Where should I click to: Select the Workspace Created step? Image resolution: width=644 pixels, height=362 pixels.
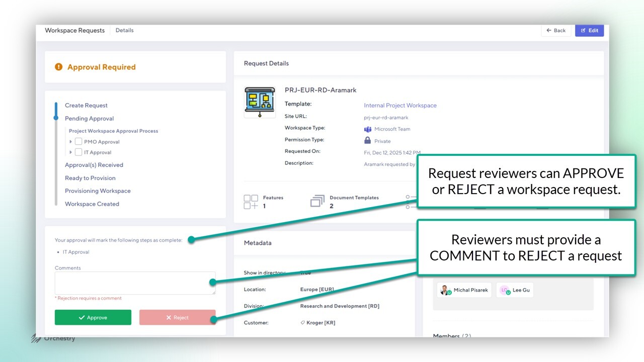(x=92, y=204)
